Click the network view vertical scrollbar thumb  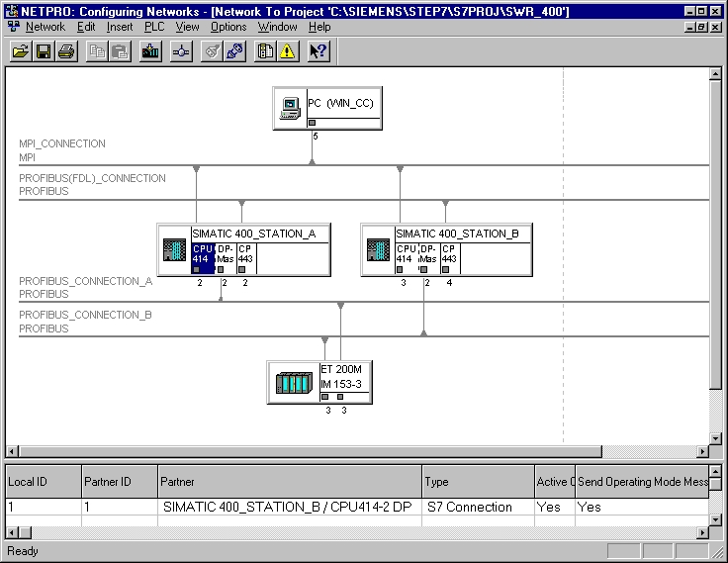[x=715, y=235]
